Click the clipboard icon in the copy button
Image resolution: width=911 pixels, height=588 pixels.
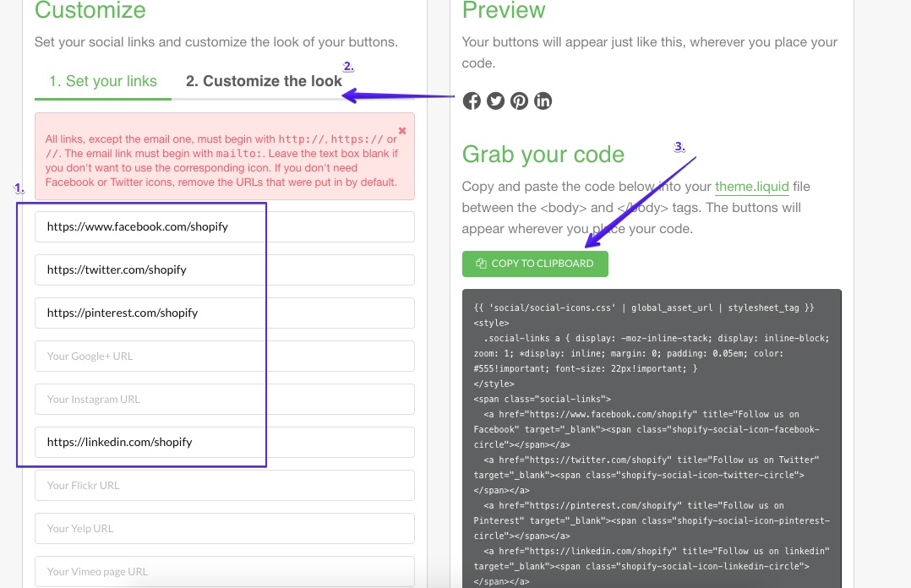coord(481,264)
